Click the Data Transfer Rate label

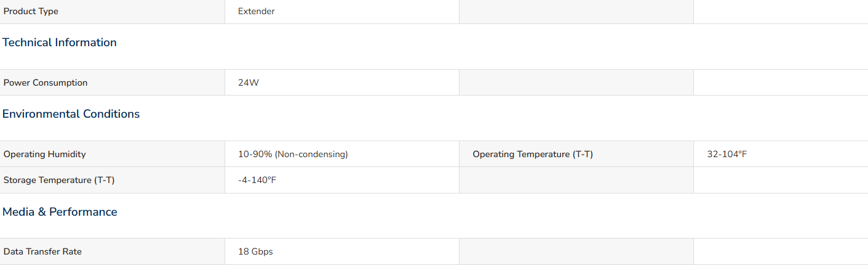pos(42,251)
